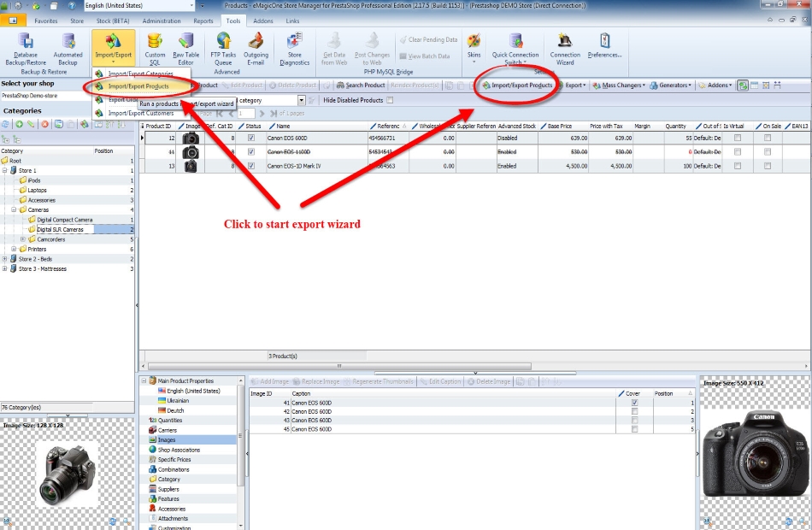Image resolution: width=812 pixels, height=530 pixels.
Task: Open the Store ribbon tab
Action: (x=77, y=21)
